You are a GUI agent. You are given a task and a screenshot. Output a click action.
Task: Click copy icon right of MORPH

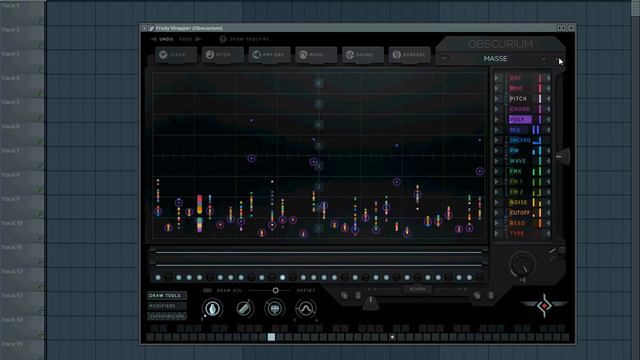[477, 295]
